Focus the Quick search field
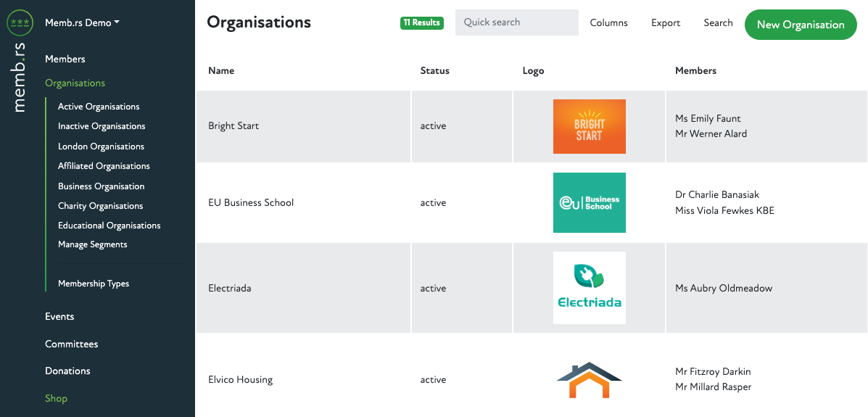Viewport: 868px width, 417px height. [x=516, y=22]
